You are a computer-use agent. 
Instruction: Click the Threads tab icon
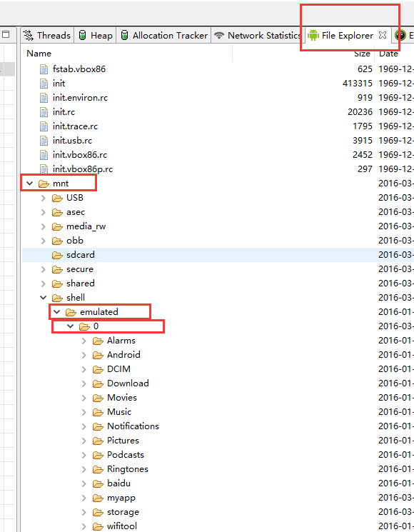[29, 35]
